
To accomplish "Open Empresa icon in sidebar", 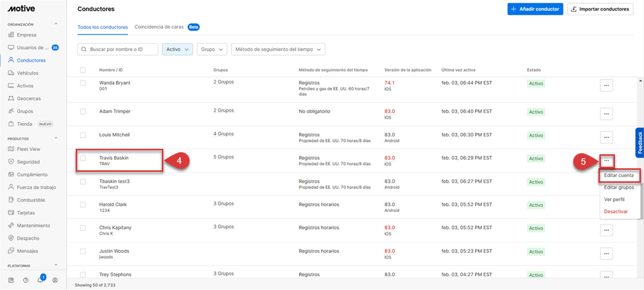I will (11, 35).
